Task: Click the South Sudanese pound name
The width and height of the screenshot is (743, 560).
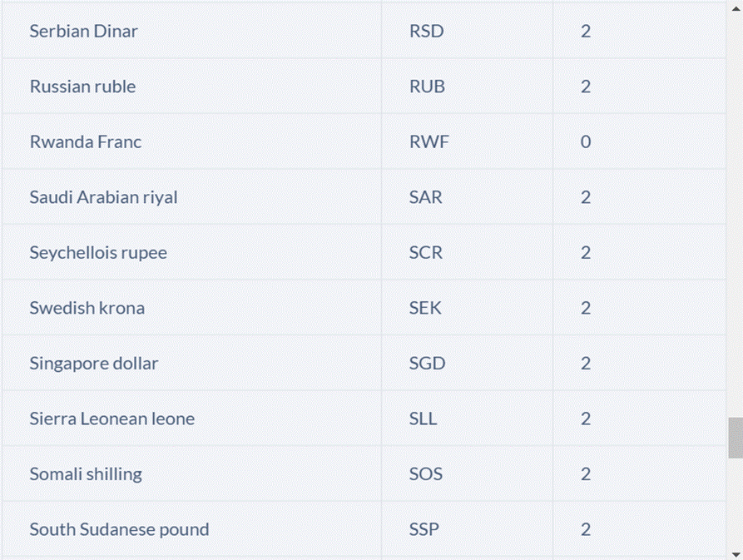Action: click(120, 530)
